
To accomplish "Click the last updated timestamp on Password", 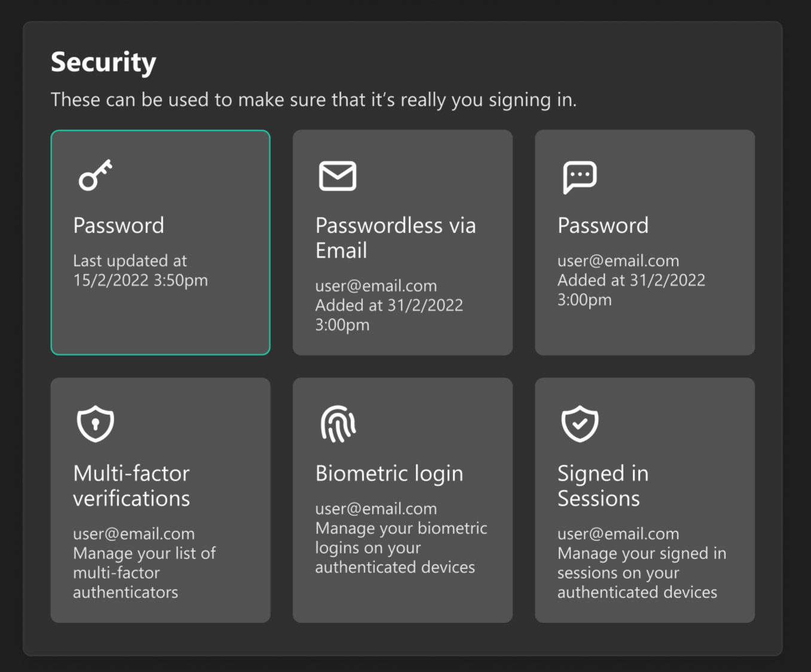I will [140, 270].
